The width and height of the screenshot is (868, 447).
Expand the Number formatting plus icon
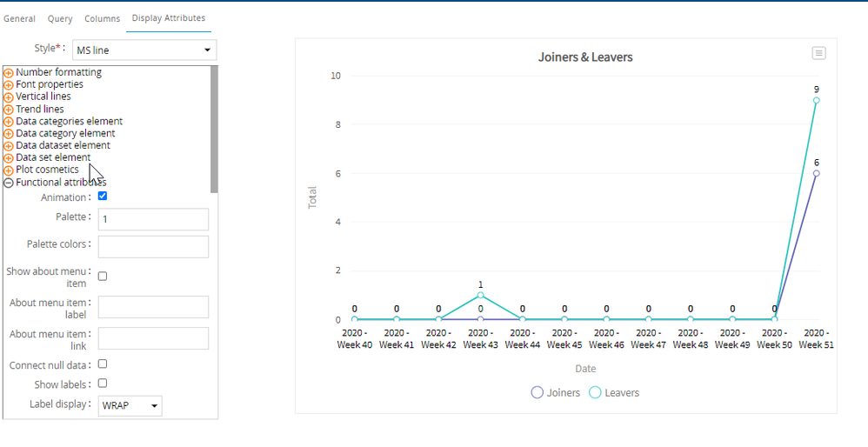[9, 73]
